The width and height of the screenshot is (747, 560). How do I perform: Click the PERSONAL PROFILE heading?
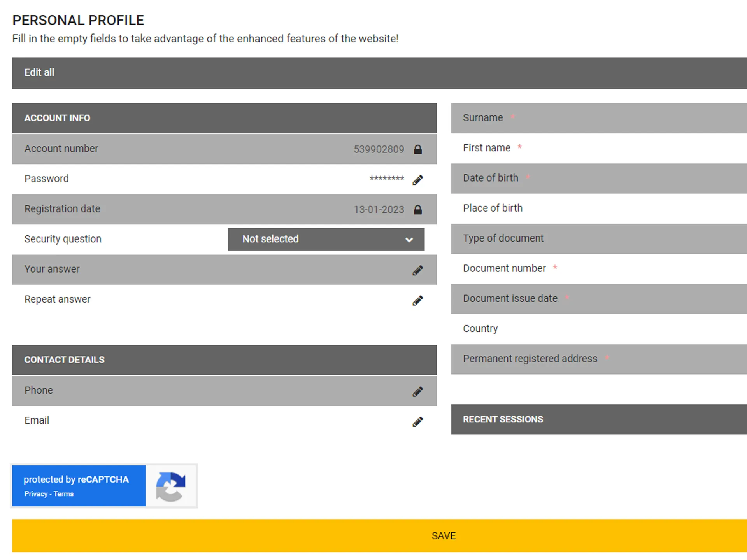(x=78, y=20)
